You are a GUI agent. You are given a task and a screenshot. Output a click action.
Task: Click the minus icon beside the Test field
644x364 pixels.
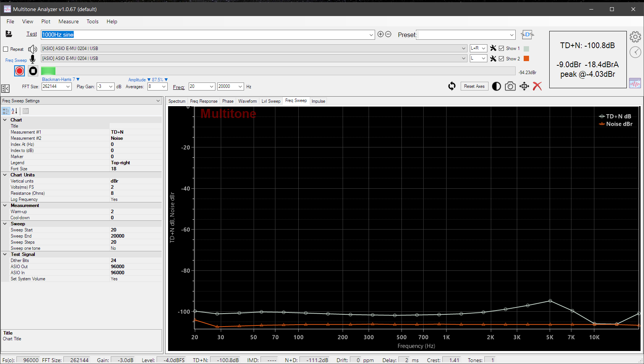click(388, 34)
